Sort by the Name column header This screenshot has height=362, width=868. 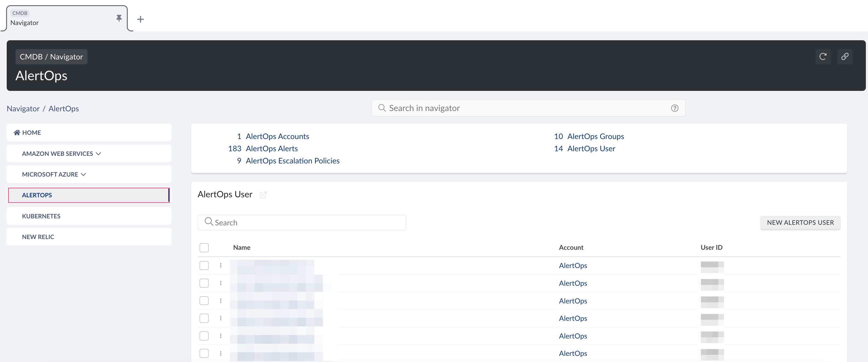[241, 247]
